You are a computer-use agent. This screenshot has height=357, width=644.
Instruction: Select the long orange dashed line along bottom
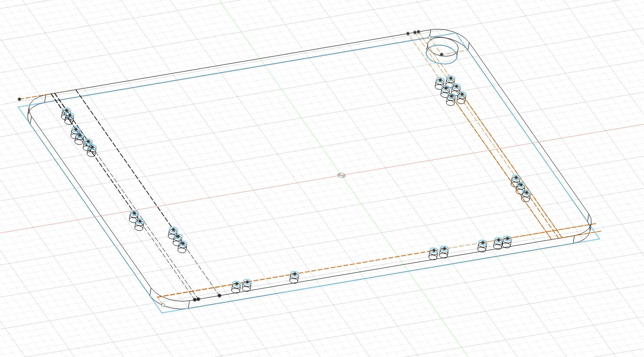(x=377, y=262)
